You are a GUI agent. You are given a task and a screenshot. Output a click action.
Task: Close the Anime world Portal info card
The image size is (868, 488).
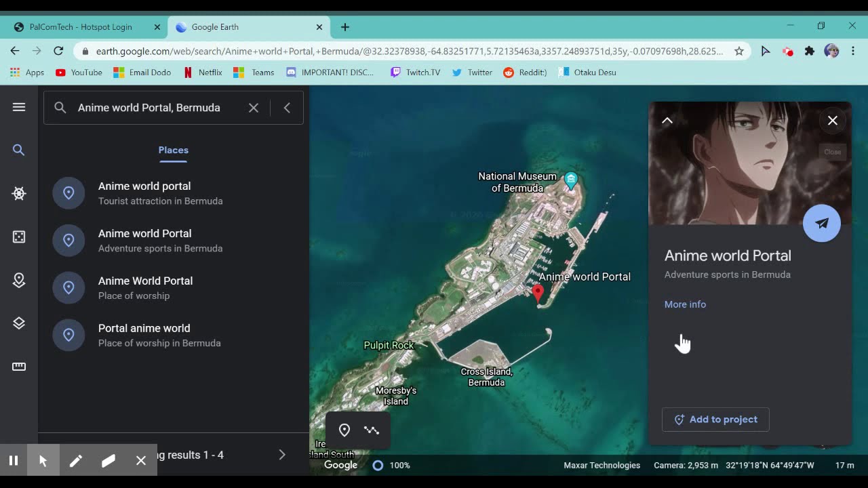click(833, 121)
